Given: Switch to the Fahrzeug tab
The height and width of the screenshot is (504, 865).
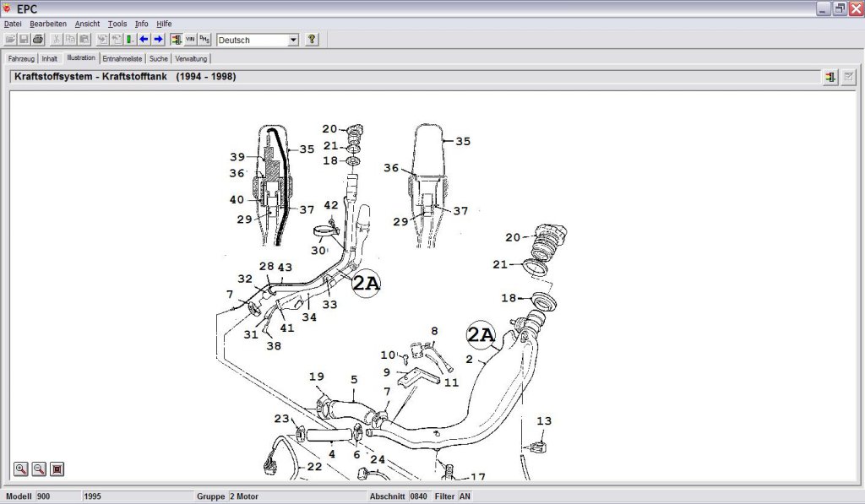Looking at the screenshot, I should 21,58.
